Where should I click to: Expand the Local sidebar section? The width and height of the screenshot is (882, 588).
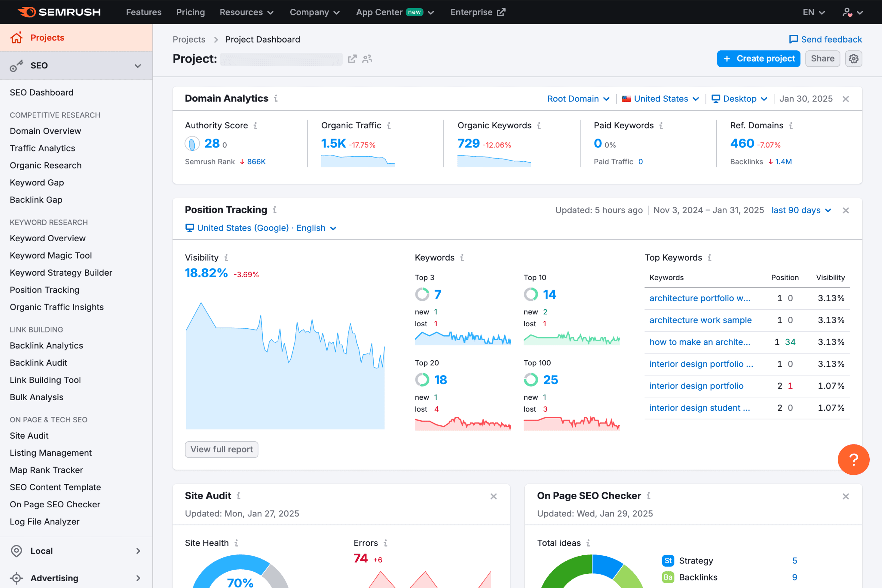pos(137,551)
